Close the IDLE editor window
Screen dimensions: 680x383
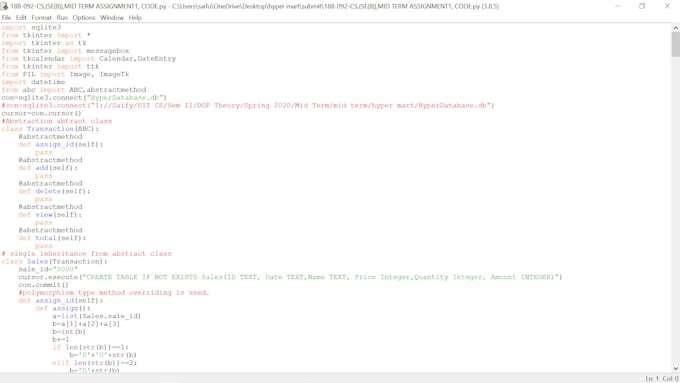(x=667, y=6)
